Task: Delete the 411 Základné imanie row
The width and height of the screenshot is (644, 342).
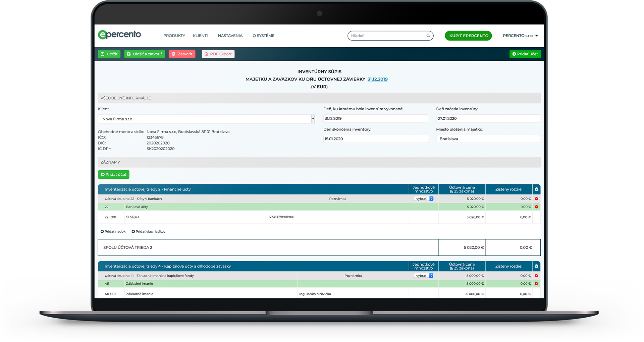Action: (x=536, y=284)
